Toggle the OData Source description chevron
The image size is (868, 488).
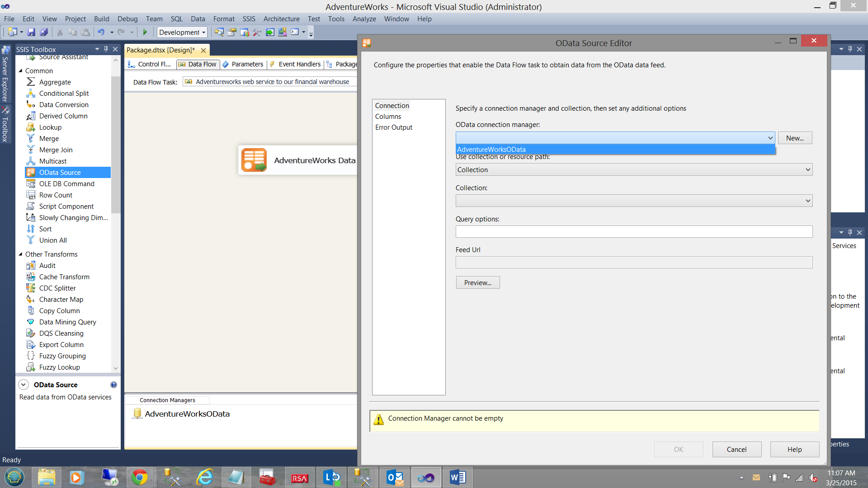point(24,385)
